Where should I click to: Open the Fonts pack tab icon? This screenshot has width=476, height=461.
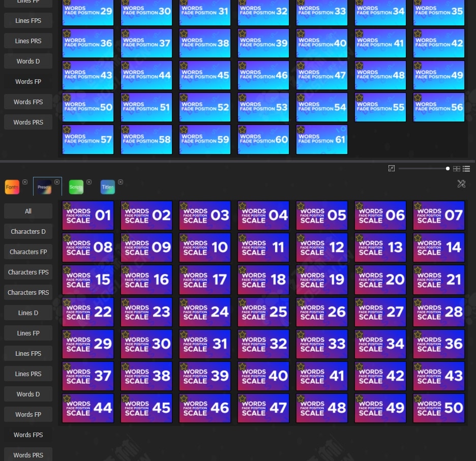[12, 187]
